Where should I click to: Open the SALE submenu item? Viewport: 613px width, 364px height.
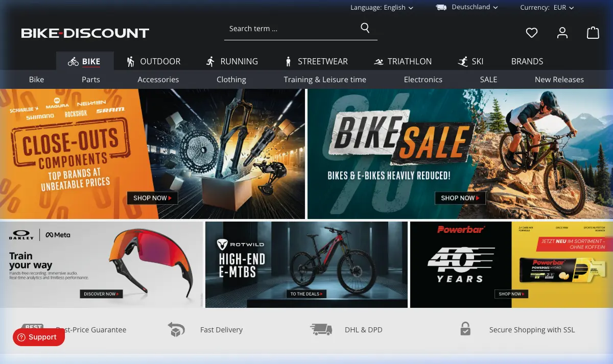[x=488, y=80]
